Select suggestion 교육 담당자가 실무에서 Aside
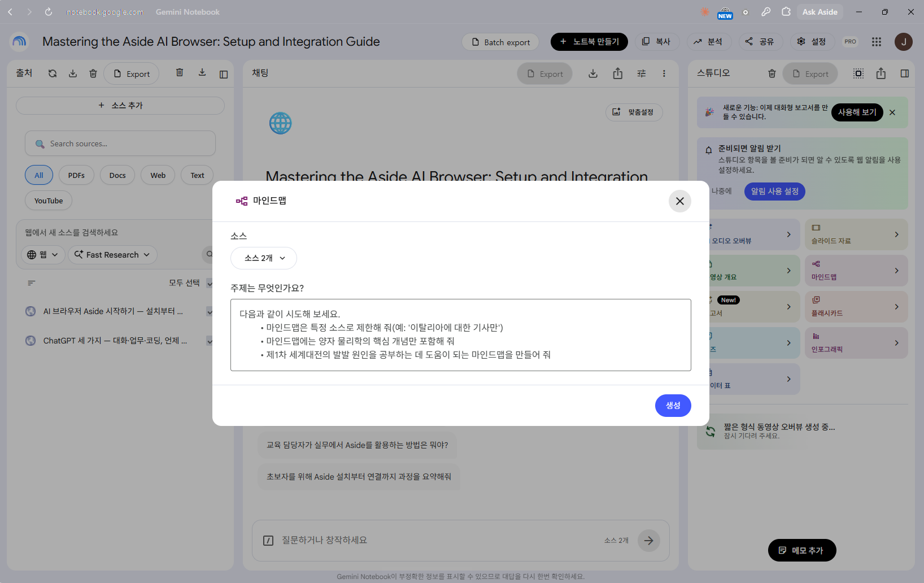 click(357, 445)
